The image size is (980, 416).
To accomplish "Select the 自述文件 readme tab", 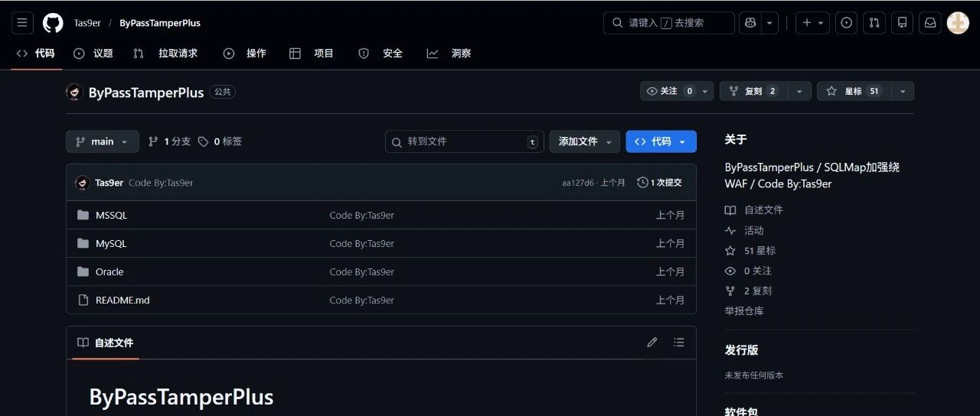I will [x=106, y=343].
